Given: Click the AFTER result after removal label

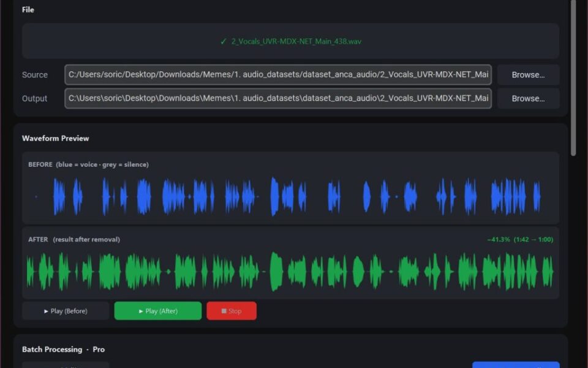Looking at the screenshot, I should (x=74, y=240).
